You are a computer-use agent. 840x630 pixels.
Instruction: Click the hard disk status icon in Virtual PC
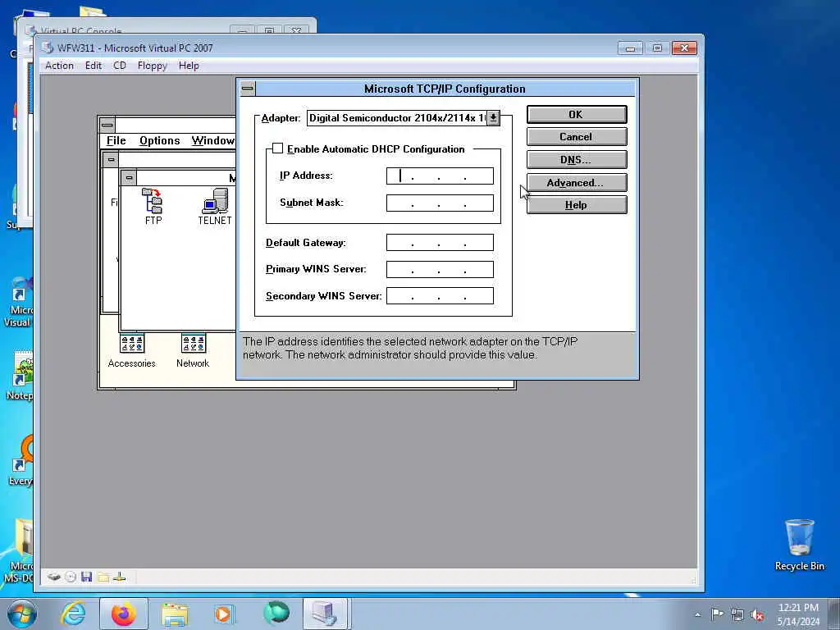coord(53,577)
